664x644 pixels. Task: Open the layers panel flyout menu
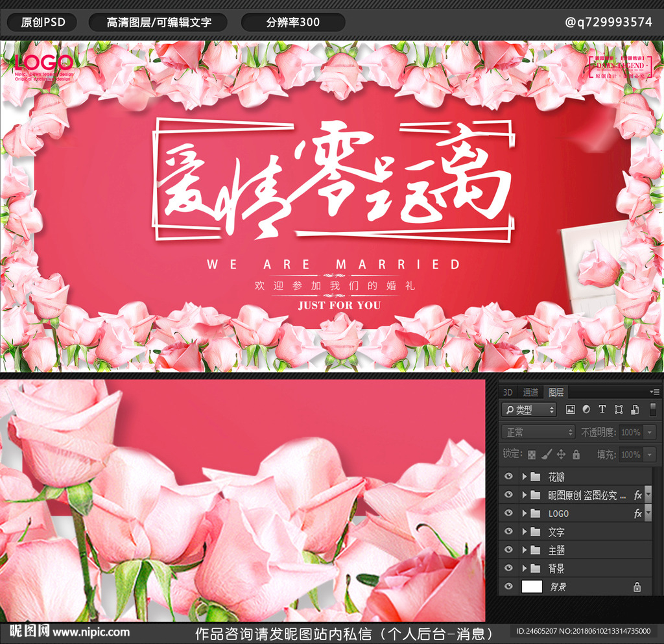pyautogui.click(x=655, y=392)
